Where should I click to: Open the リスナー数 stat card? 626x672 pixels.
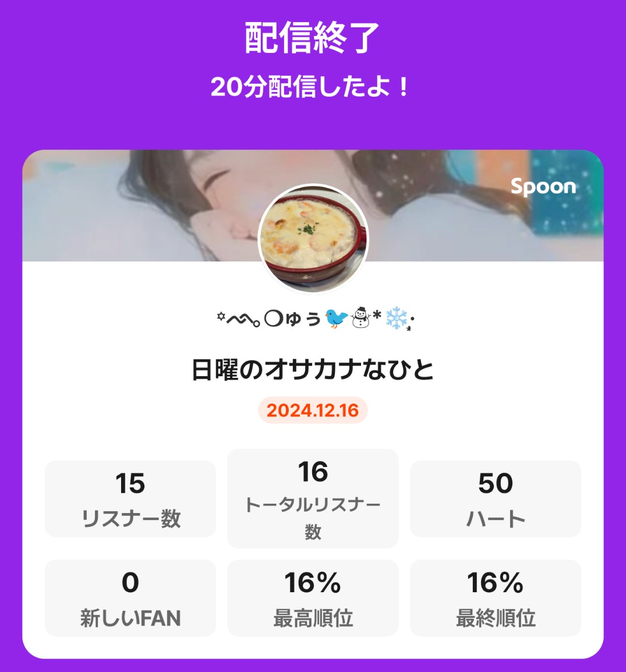click(130, 498)
